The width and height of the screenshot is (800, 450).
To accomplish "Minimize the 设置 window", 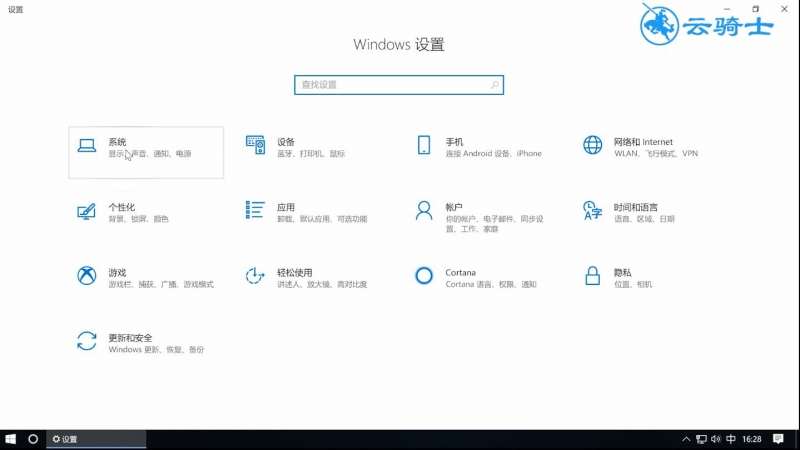I will tap(727, 9).
